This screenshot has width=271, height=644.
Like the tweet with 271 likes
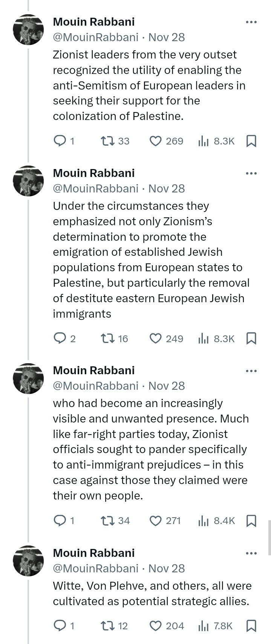(x=155, y=521)
